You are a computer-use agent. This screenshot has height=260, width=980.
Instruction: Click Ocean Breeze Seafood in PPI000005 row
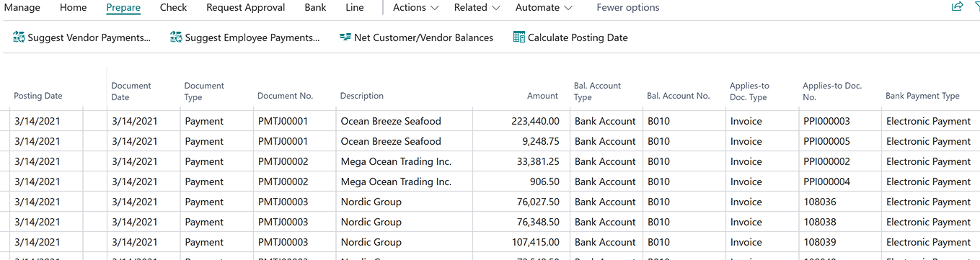click(x=391, y=141)
